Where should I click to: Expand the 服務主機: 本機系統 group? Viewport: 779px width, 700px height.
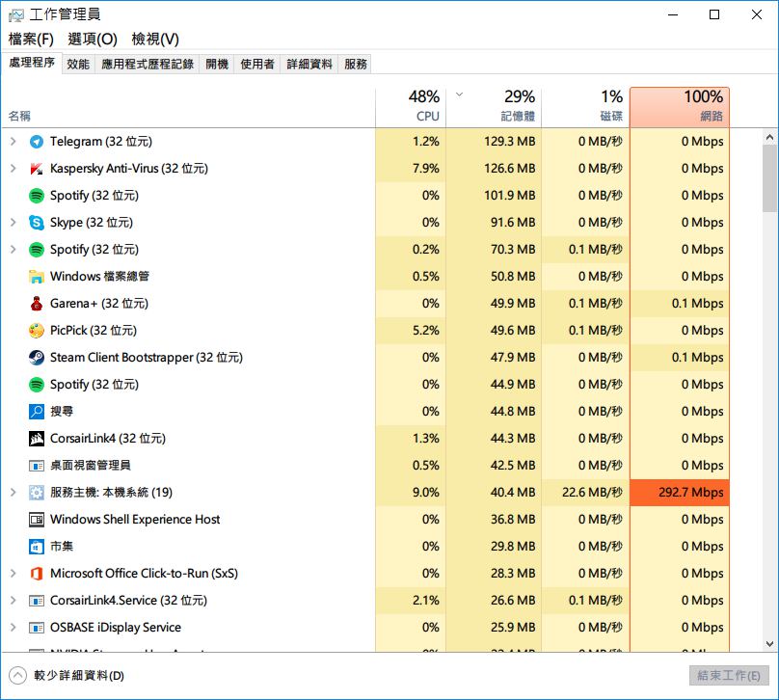pyautogui.click(x=13, y=493)
